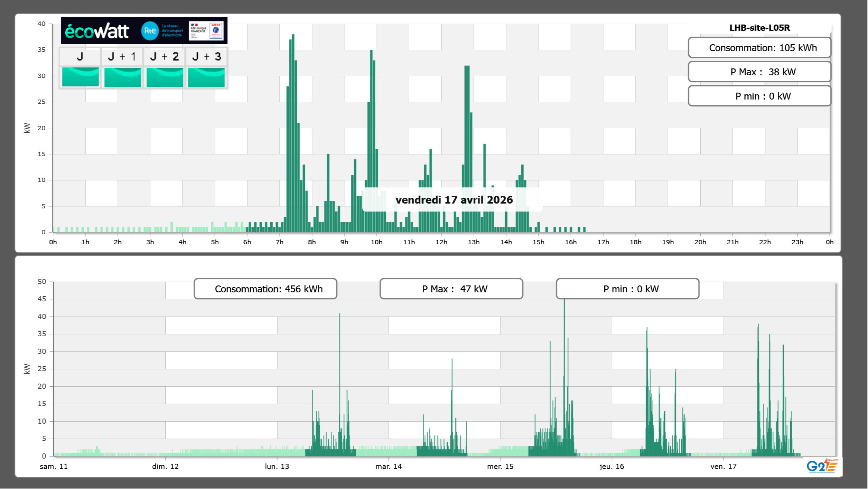Image resolution: width=868 pixels, height=489 pixels.
Task: Click the République Française ADEME badge
Action: tap(206, 31)
